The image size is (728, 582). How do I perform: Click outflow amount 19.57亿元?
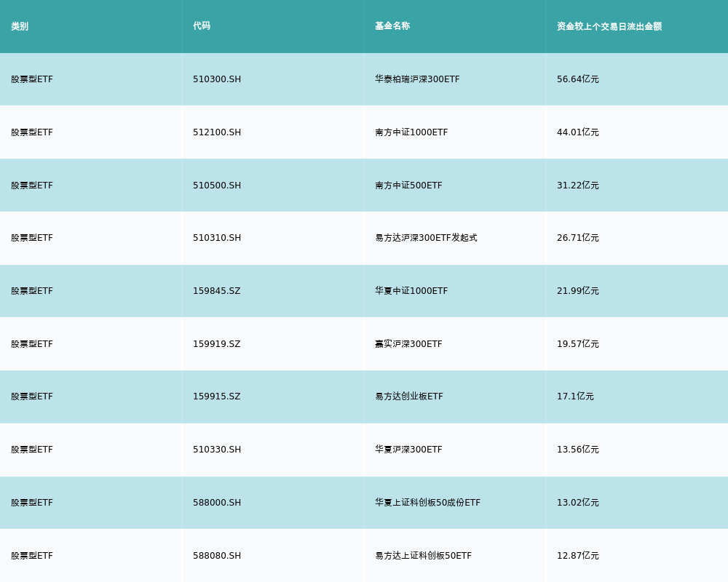click(x=577, y=344)
